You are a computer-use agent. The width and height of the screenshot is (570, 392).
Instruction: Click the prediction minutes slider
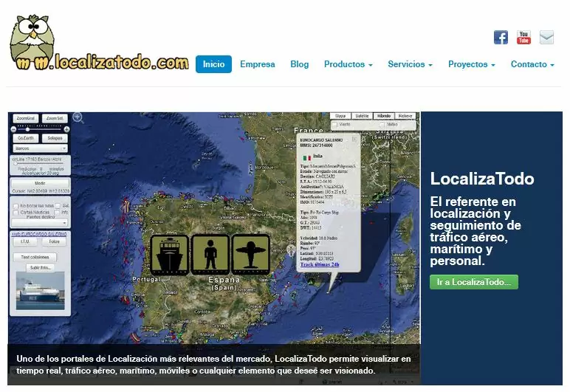[38, 164]
